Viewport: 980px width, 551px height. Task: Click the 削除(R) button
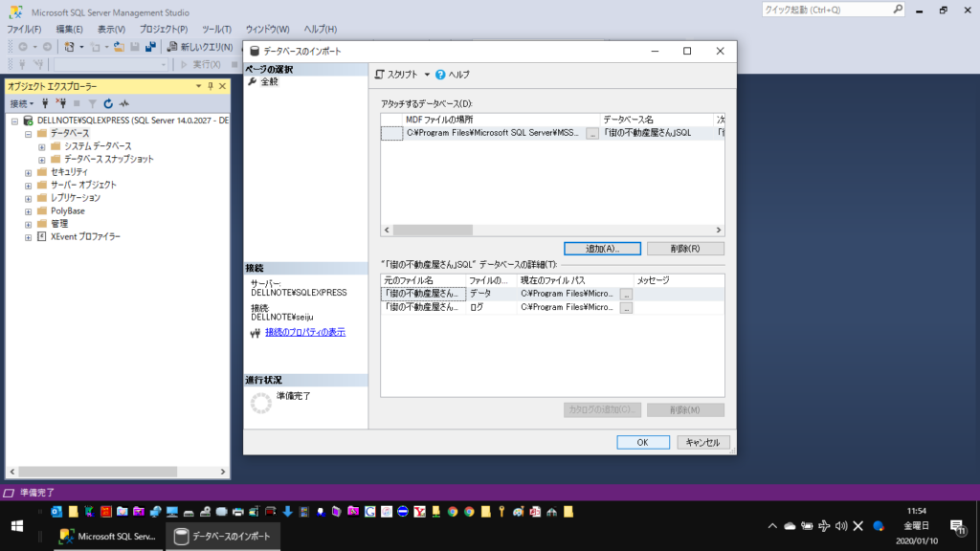(x=685, y=249)
